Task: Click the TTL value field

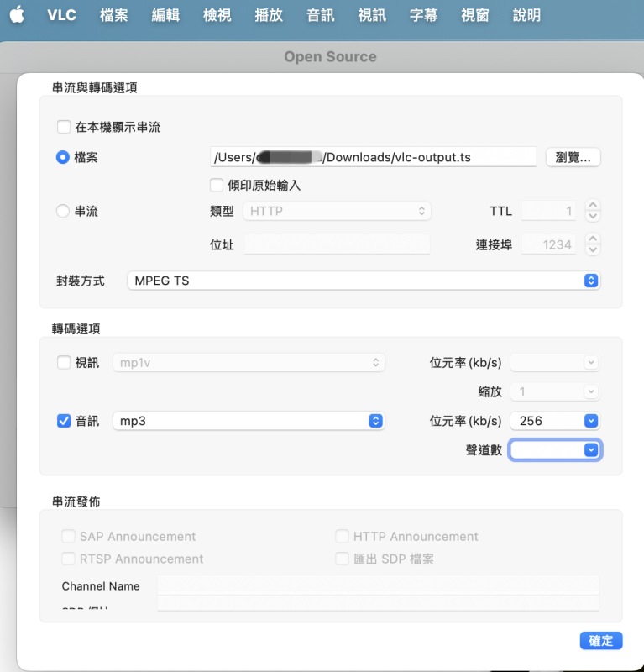Action: tap(548, 211)
